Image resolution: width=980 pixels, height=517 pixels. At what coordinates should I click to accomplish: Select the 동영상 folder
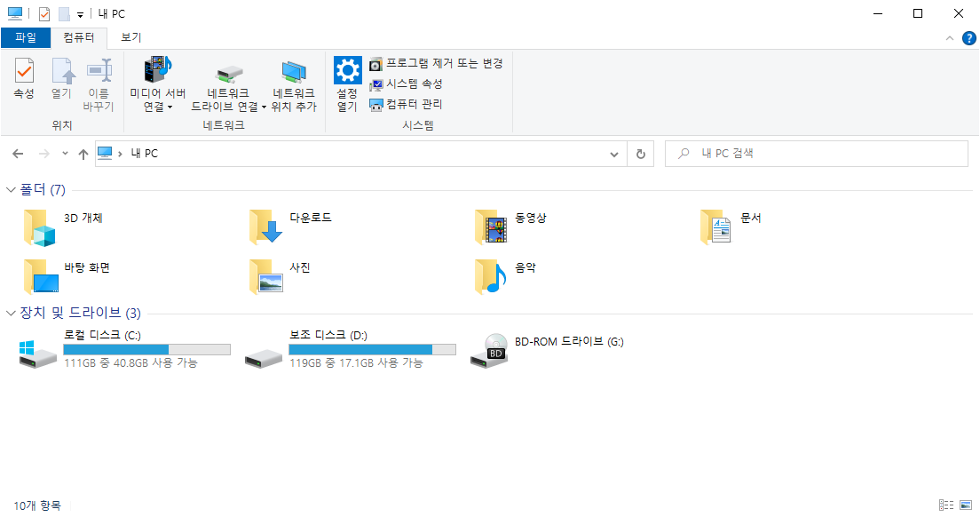[511, 227]
